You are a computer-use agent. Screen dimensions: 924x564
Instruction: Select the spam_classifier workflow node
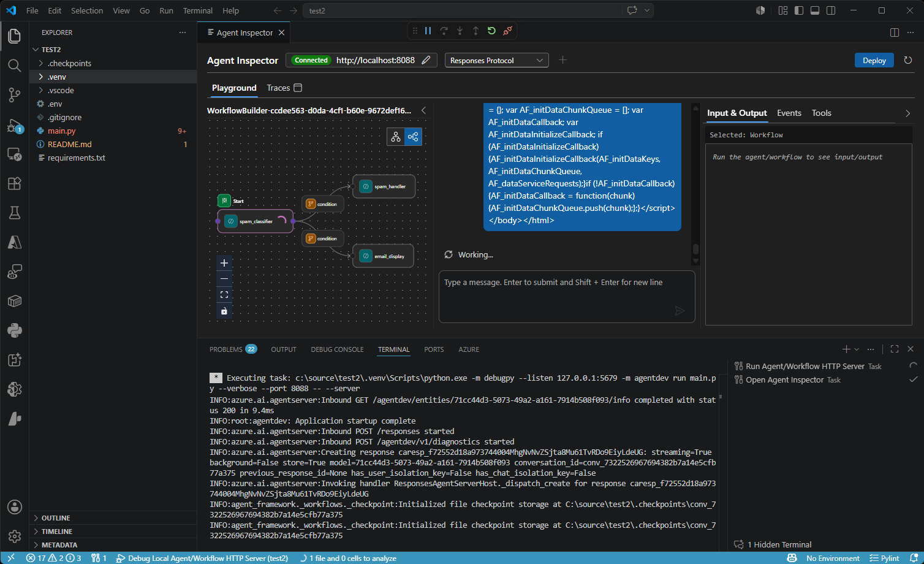[256, 221]
